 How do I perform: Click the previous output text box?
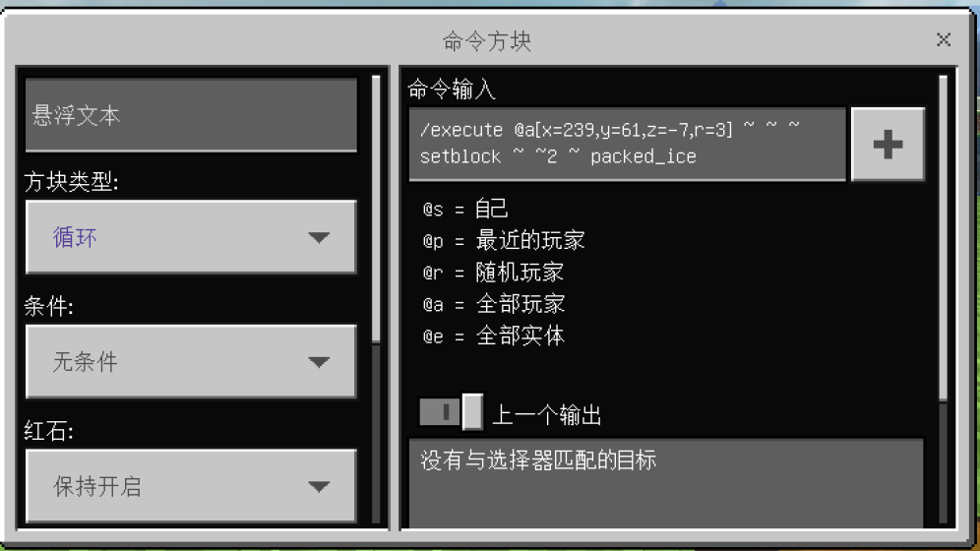(666, 483)
